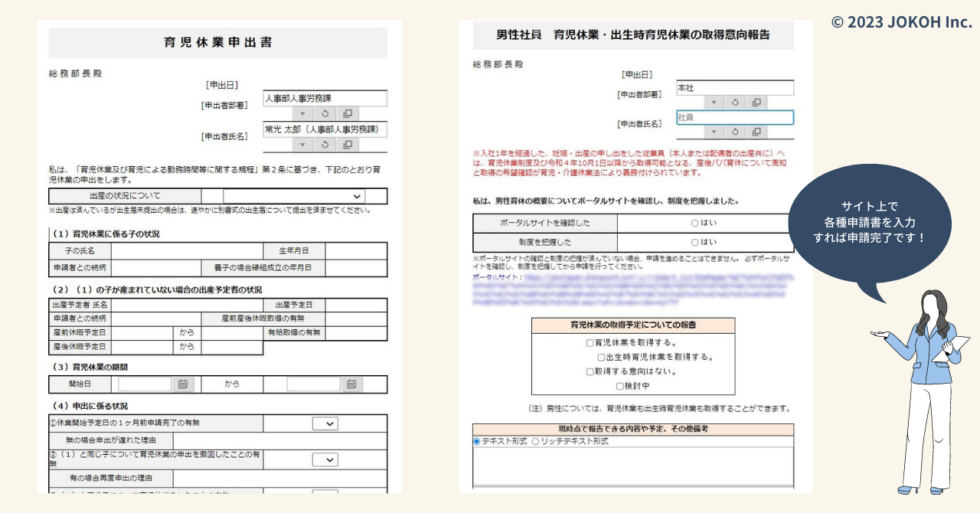This screenshot has height=513, width=980.
Task: Click the copy-window icon below 人事部人事労務課 field
Action: tap(347, 113)
